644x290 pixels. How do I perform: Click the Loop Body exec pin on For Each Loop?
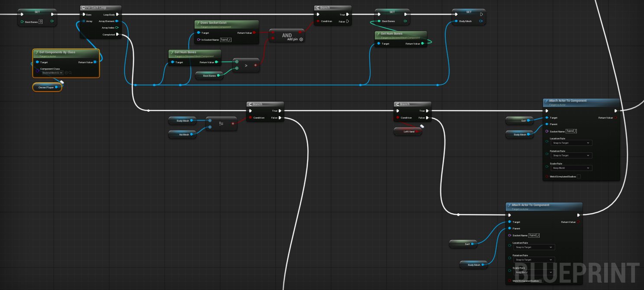[x=117, y=14]
